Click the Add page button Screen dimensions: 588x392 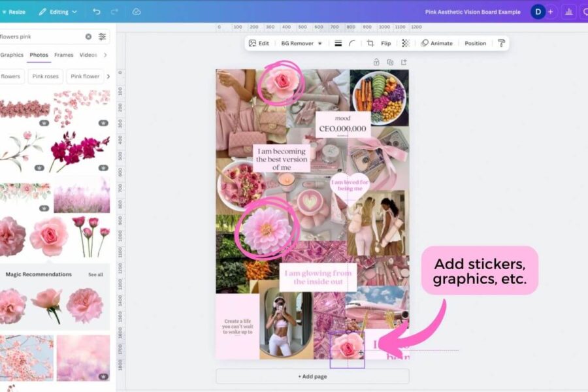(314, 376)
